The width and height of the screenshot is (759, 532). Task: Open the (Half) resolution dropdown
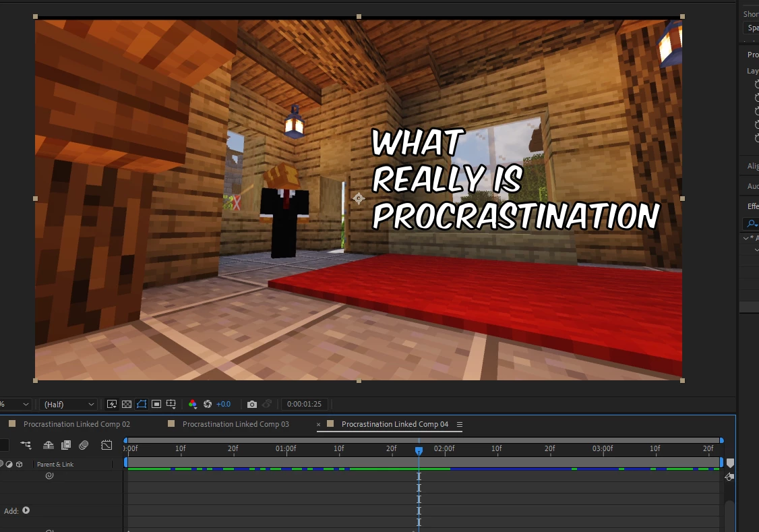tap(68, 404)
